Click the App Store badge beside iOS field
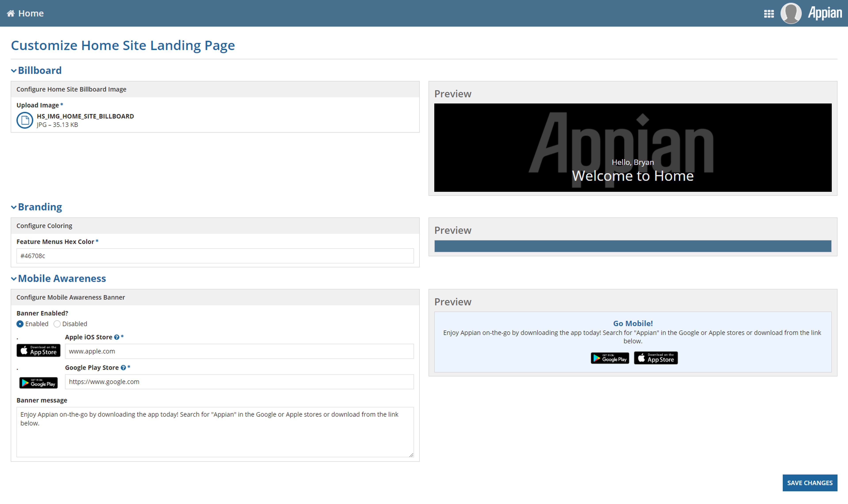Image resolution: width=848 pixels, height=504 pixels. click(x=38, y=351)
